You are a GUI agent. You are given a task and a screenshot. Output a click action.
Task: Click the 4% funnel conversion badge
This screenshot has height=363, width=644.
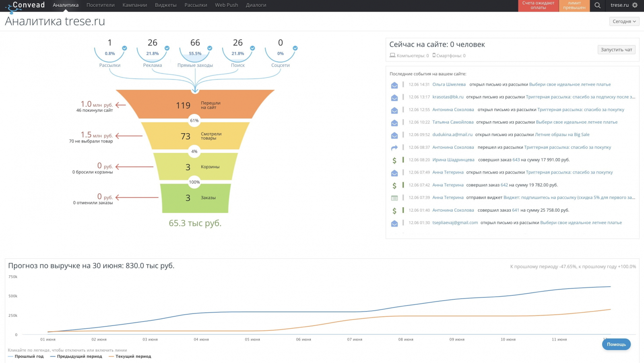194,151
